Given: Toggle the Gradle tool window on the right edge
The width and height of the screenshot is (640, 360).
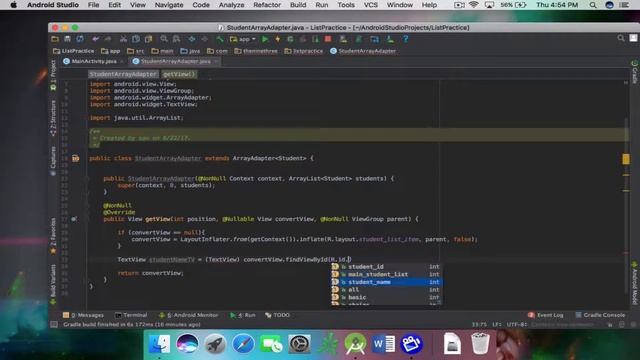Looking at the screenshot, I should coord(634,72).
